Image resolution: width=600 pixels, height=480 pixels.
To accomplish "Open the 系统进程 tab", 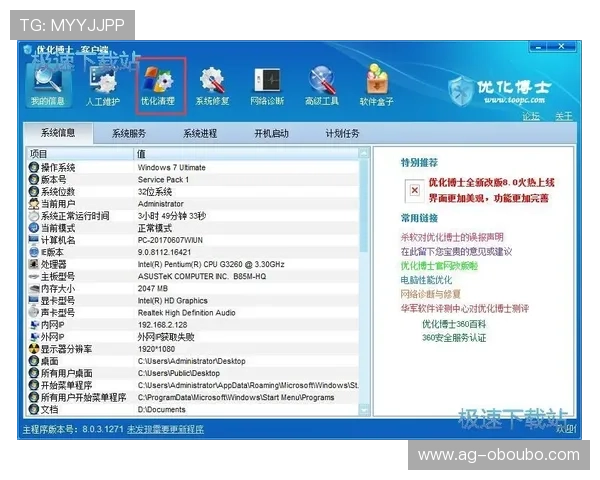I will coord(200,134).
